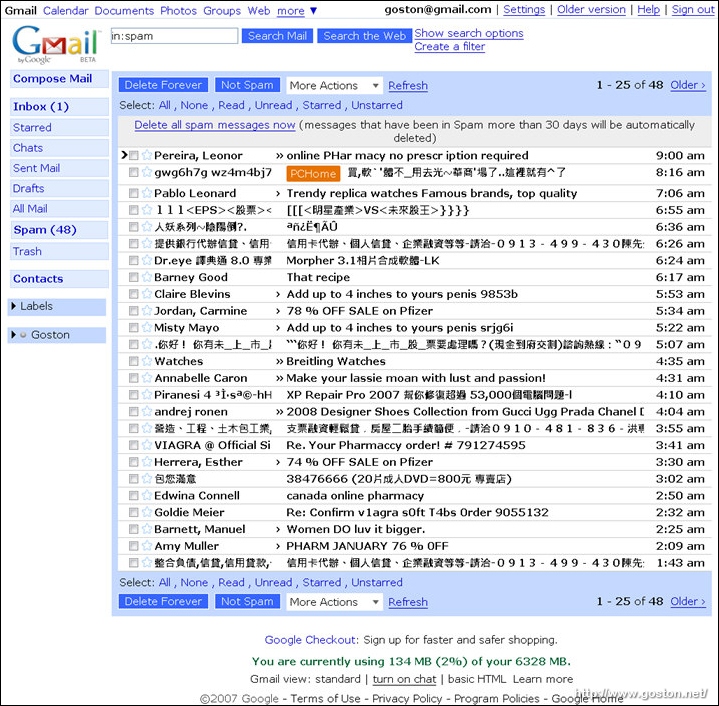This screenshot has height=706, width=719.
Task: Tick checkbox for Amy Muller email
Action: (133, 546)
